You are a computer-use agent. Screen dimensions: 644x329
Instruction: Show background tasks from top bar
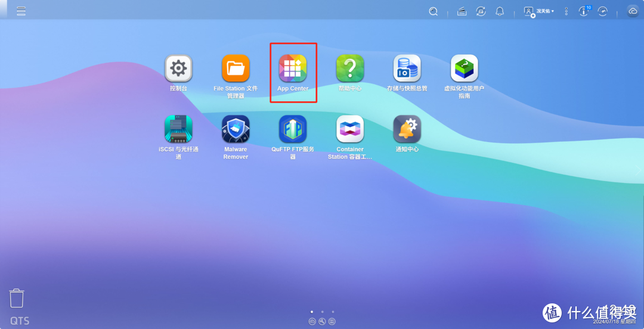point(462,11)
